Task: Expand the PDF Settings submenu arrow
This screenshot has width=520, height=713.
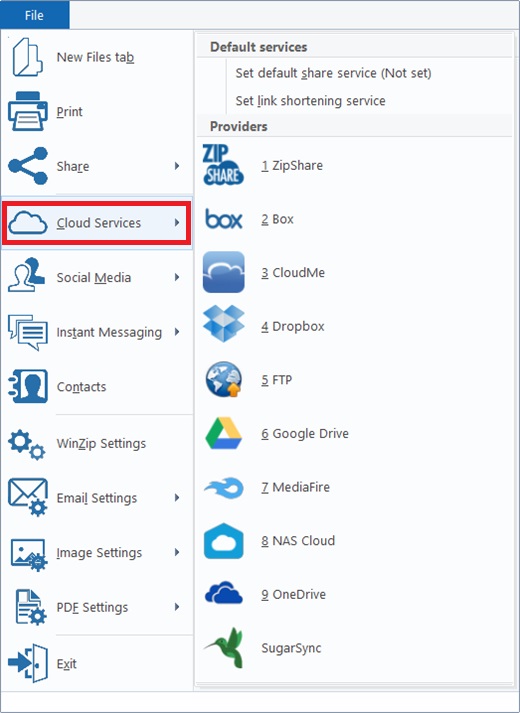Action: pos(177,607)
